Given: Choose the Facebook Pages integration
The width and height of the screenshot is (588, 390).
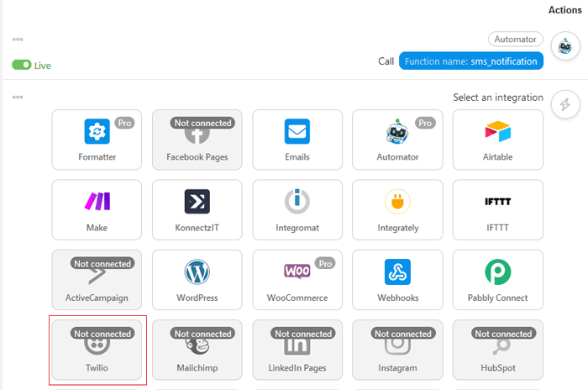Looking at the screenshot, I should click(197, 140).
